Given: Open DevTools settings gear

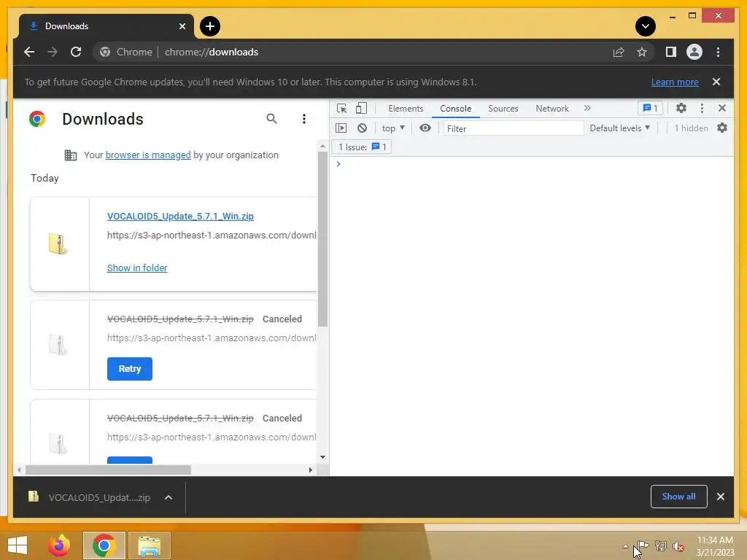Looking at the screenshot, I should click(681, 108).
